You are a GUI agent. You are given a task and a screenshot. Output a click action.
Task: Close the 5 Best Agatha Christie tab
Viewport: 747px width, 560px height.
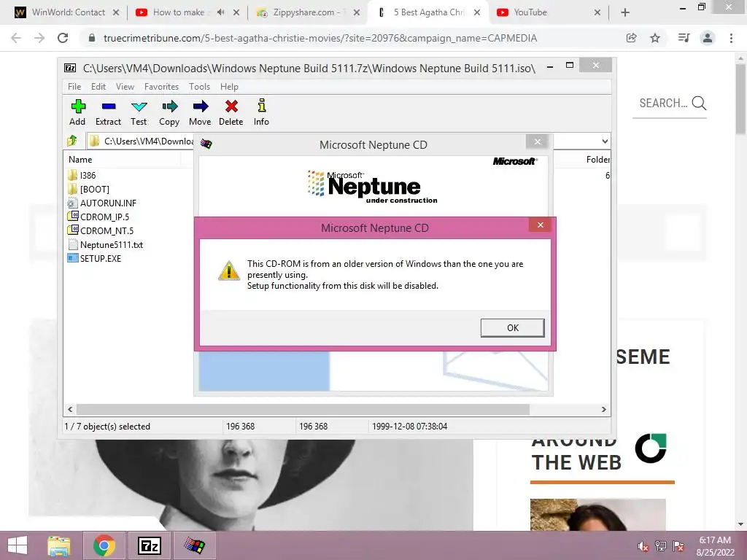[x=477, y=13]
